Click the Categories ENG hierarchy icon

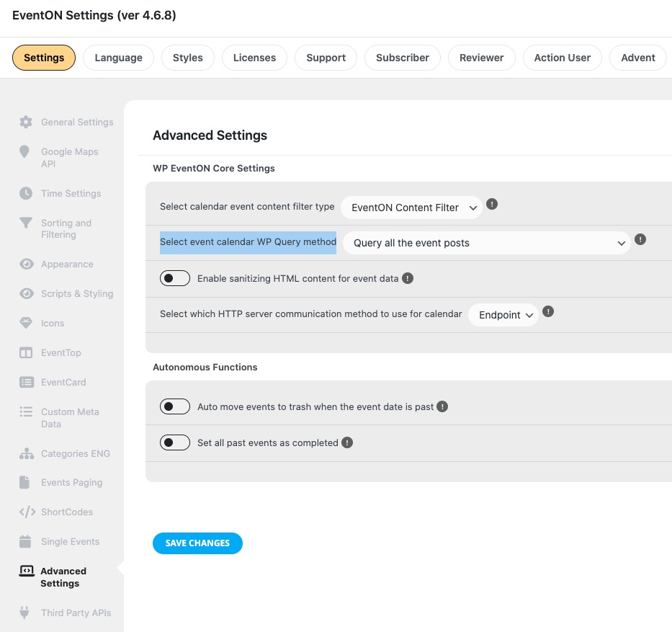click(x=27, y=453)
